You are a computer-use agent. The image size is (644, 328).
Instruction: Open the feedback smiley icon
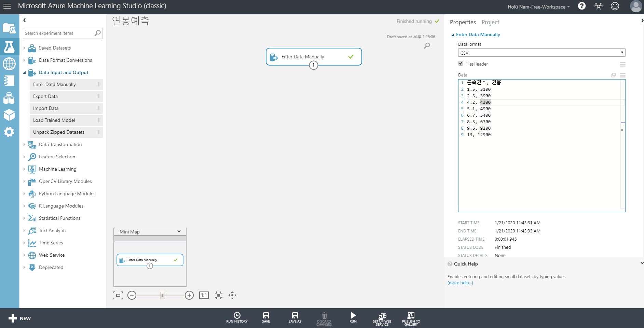(x=615, y=6)
